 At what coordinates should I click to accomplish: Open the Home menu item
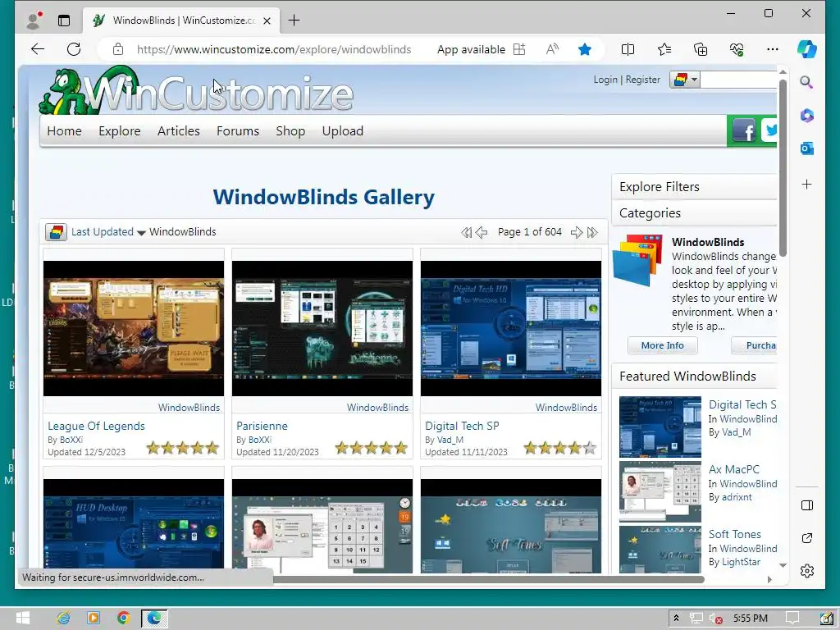[x=64, y=130]
